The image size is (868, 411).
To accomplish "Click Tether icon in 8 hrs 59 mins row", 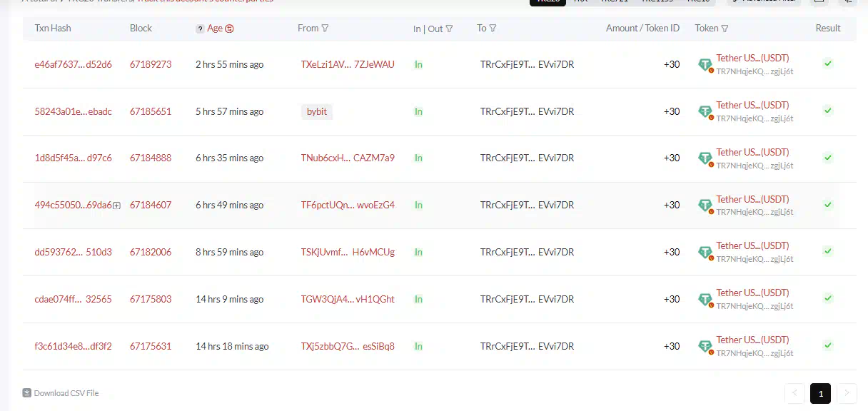I will click(x=705, y=253).
